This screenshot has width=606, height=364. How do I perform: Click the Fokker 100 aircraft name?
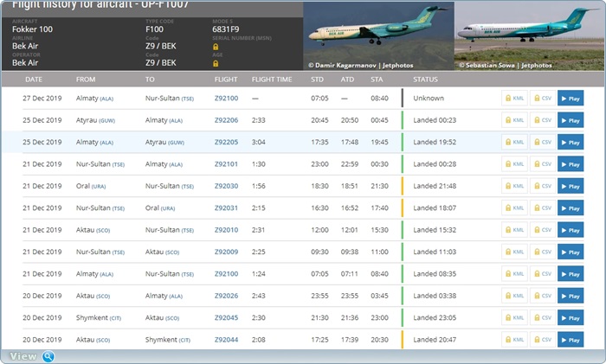[33, 29]
